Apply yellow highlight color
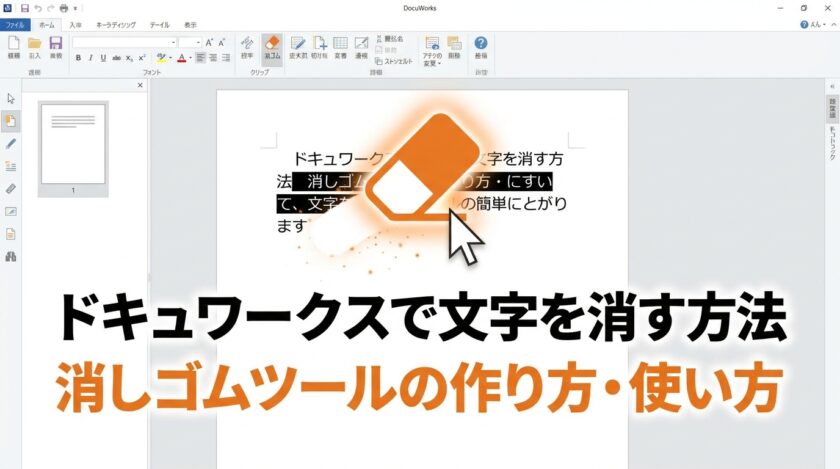The height and width of the screenshot is (469, 840). (161, 58)
